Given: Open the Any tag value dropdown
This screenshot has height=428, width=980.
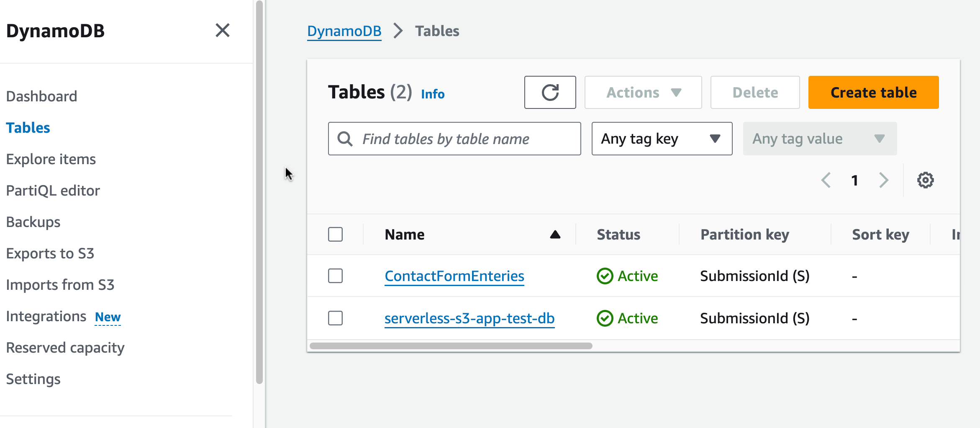Looking at the screenshot, I should 819,139.
